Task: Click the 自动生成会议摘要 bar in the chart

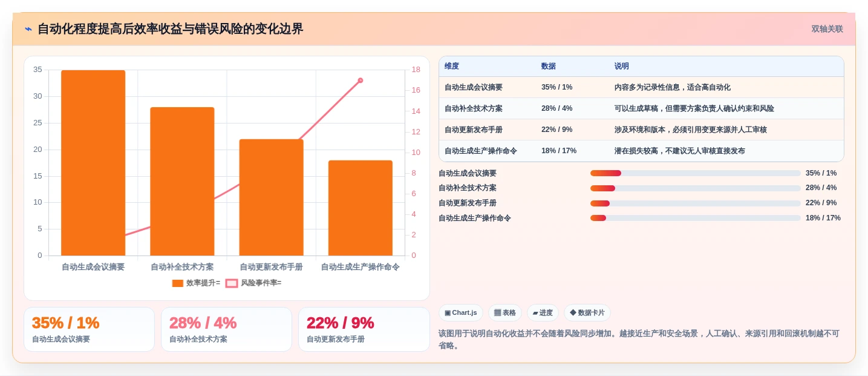Action: point(93,163)
